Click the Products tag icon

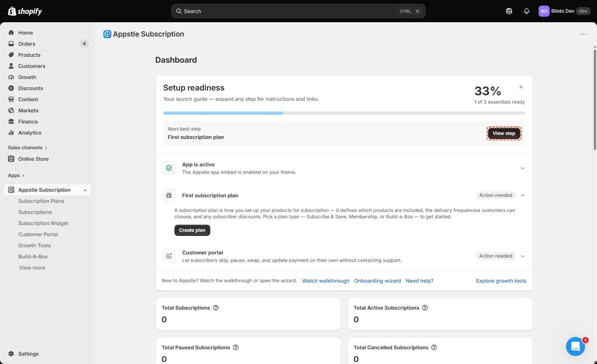pos(11,55)
